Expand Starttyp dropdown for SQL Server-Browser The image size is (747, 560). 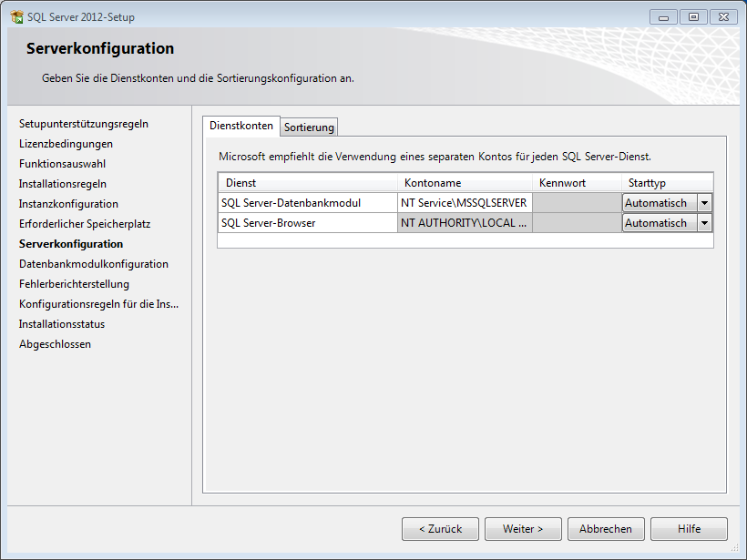704,223
